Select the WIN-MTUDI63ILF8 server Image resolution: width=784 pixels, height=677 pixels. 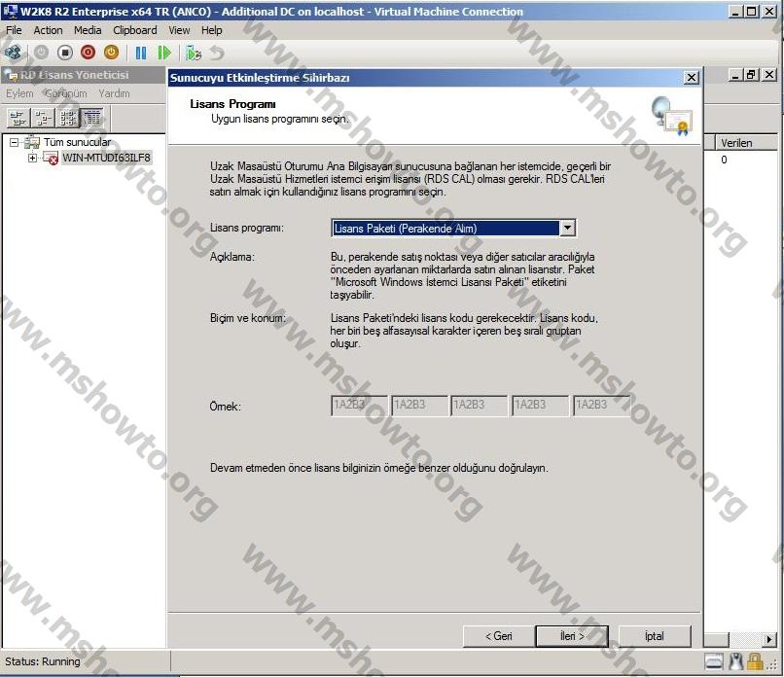106,158
